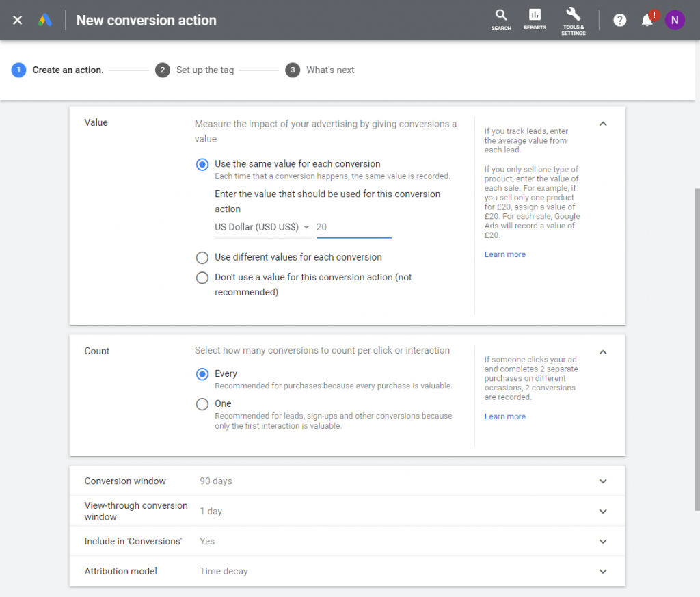The height and width of the screenshot is (597, 700).
Task: Open the US Dollar currency dropdown
Action: (x=262, y=227)
